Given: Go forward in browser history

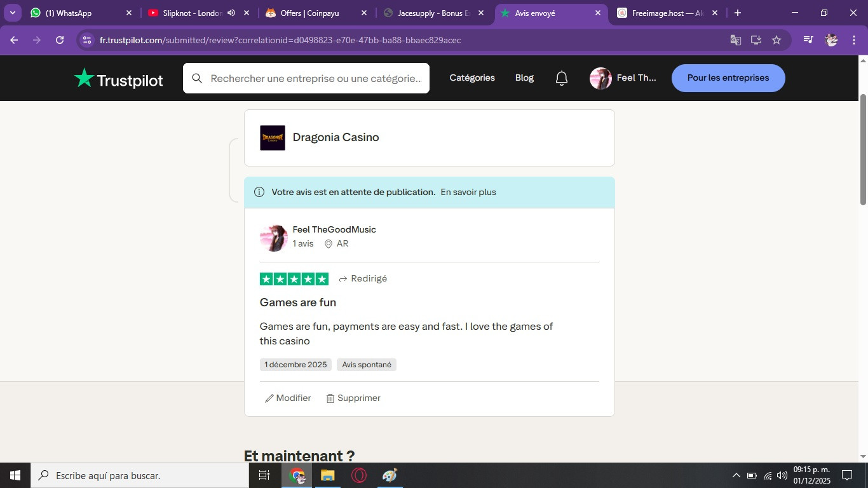Looking at the screenshot, I should 37,40.
